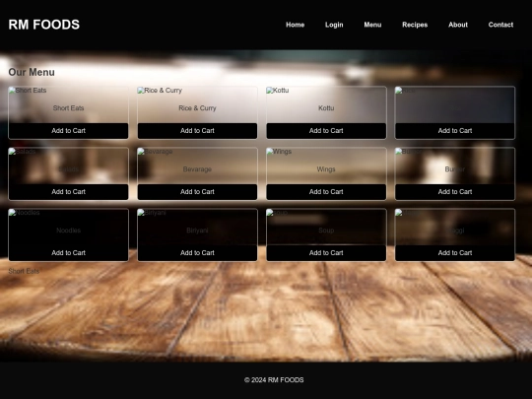The height and width of the screenshot is (399, 532).
Task: Navigate to the About page
Action: point(458,25)
